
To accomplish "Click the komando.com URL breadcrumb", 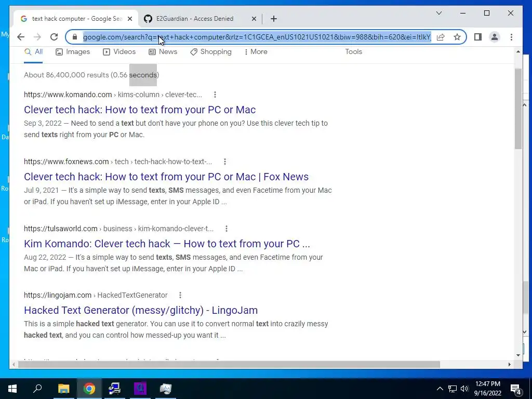I will click(113, 95).
